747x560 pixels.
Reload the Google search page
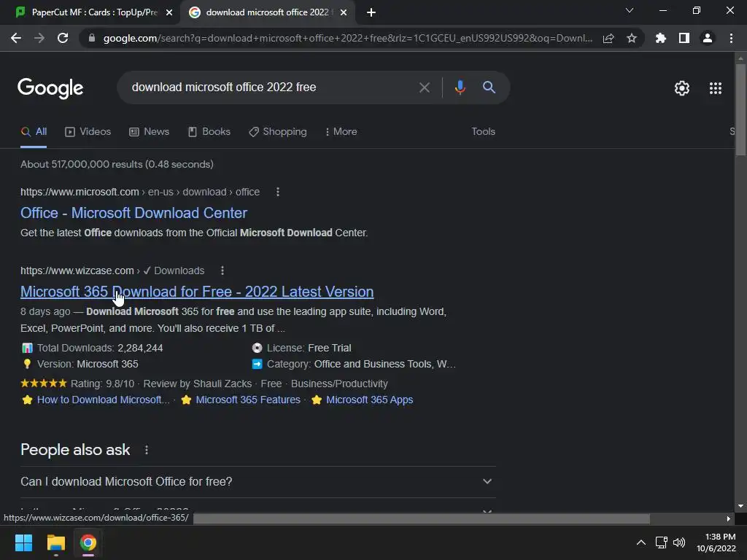[x=63, y=38]
